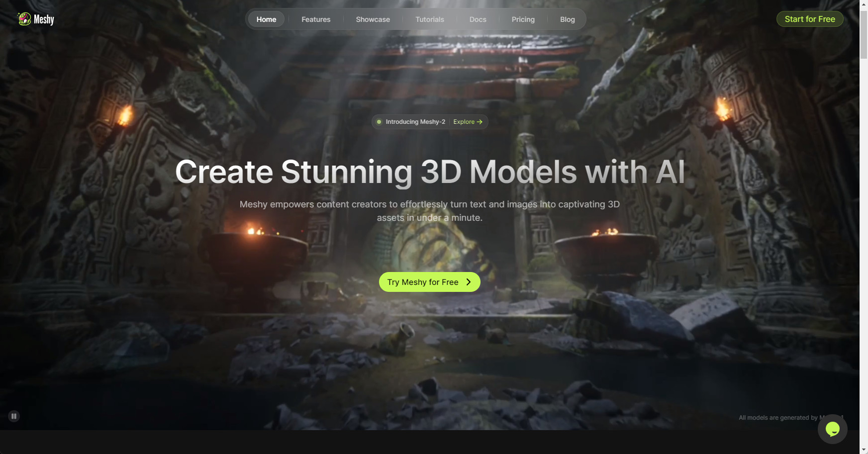Click the Explore arrow link
Image resolution: width=868 pixels, height=454 pixels.
tap(468, 122)
